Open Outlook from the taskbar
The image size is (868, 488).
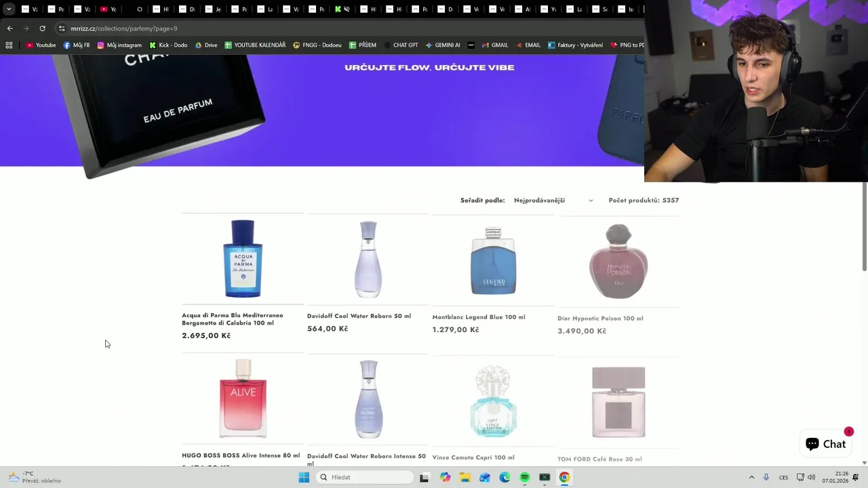coord(484,477)
